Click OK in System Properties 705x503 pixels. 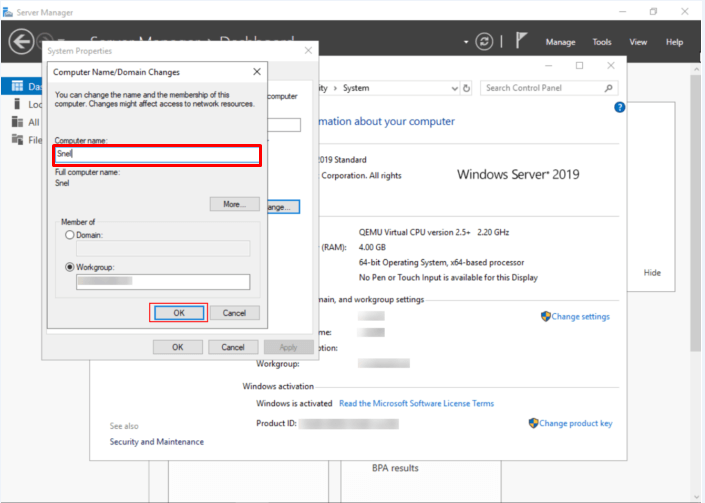pyautogui.click(x=178, y=347)
